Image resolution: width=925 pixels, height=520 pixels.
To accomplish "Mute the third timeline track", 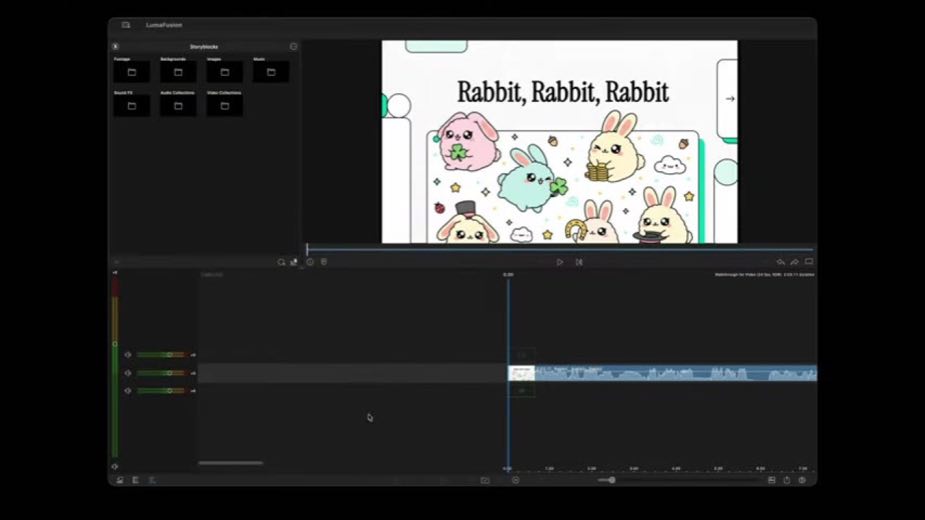I will tap(128, 391).
